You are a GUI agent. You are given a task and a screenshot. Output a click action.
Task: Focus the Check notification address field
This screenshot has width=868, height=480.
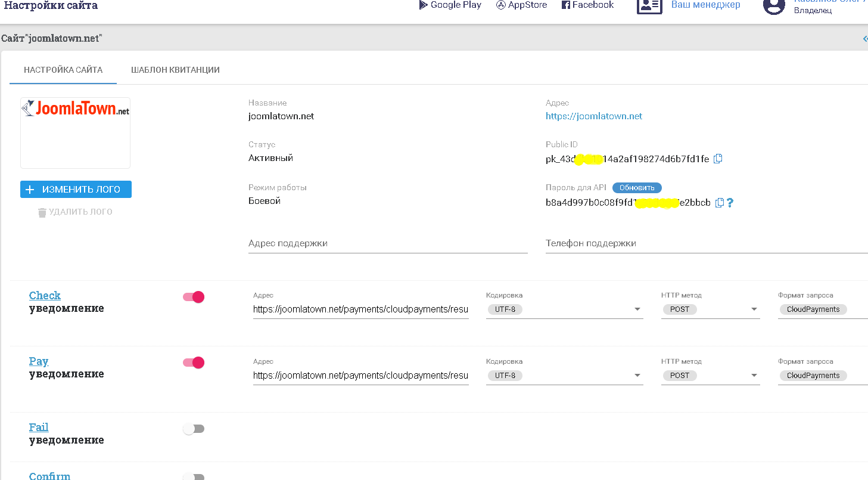[x=361, y=309]
